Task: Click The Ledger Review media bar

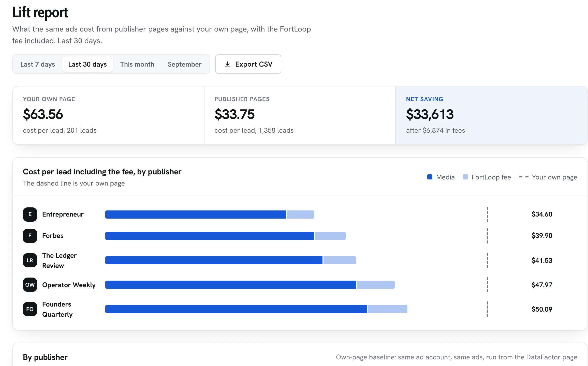Action: (214, 260)
